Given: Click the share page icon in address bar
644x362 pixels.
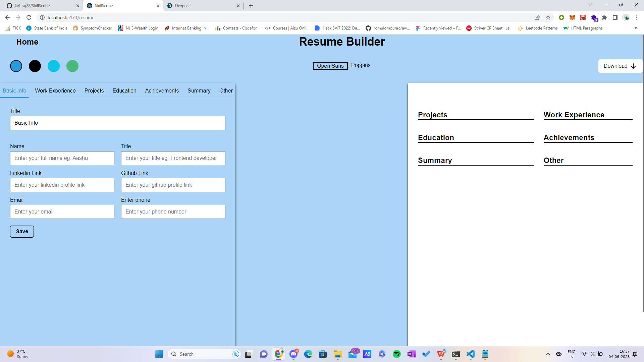Looking at the screenshot, I should click(x=537, y=17).
